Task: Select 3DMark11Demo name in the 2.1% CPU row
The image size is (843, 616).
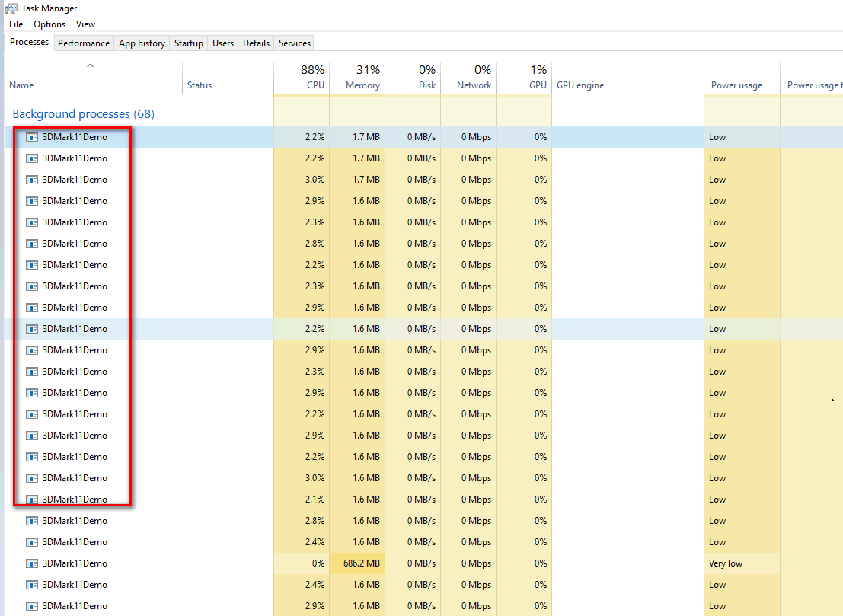Action: click(x=75, y=500)
